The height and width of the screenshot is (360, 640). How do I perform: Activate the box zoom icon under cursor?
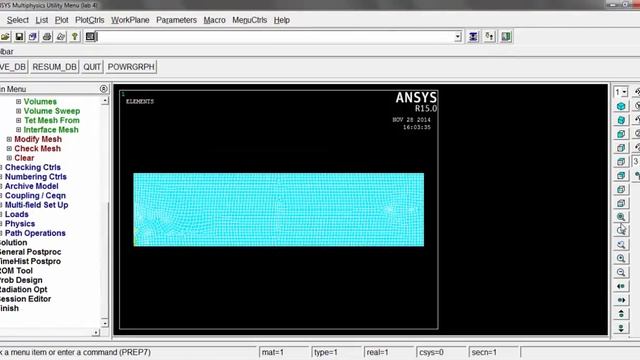(621, 231)
